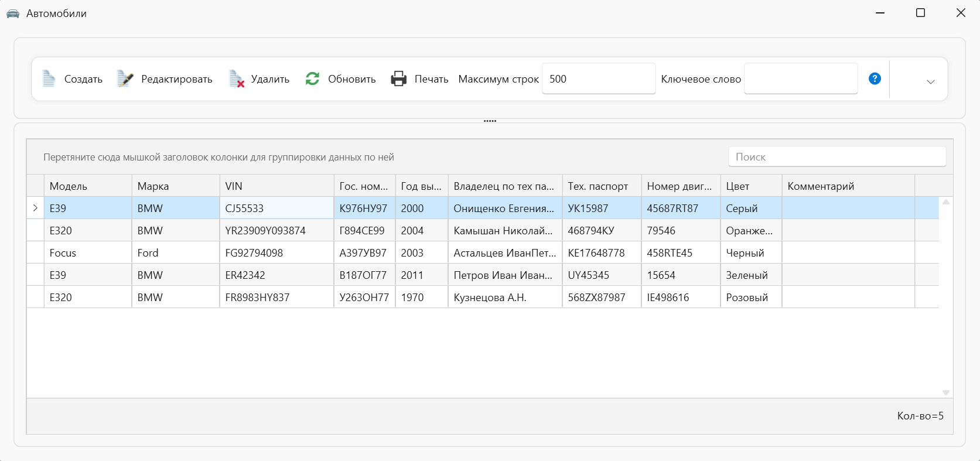Select the cell ER42342
Screen dimensions: 980x461
tap(277, 275)
